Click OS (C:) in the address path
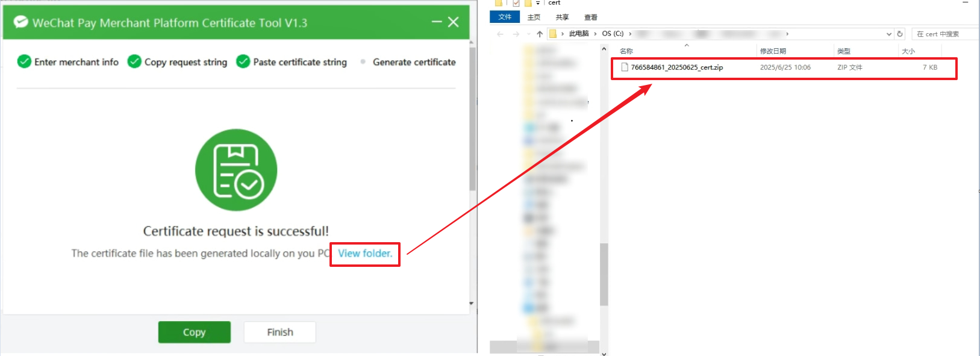 pyautogui.click(x=613, y=34)
